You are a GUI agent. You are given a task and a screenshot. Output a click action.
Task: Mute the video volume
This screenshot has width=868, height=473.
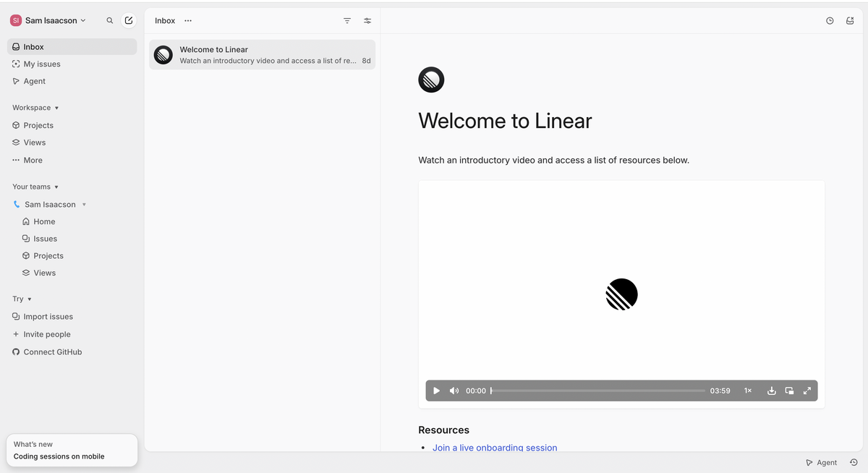pos(454,391)
